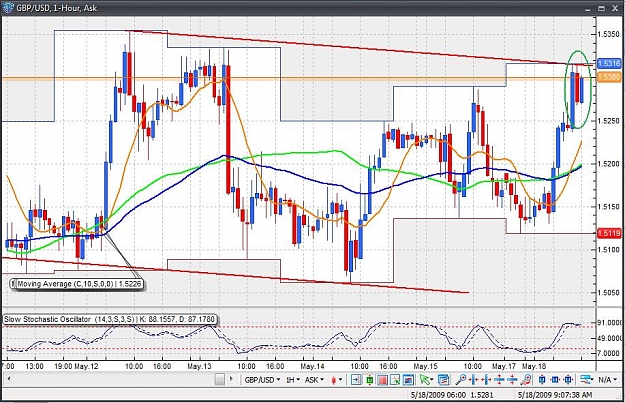
Task: Click the 1.5200 price axis label
Action: 610,164
